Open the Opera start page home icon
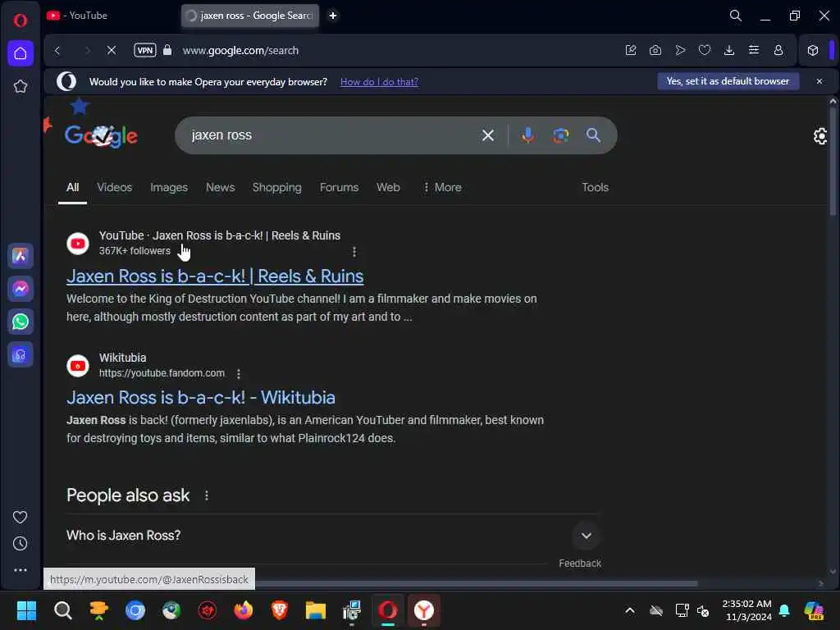Image resolution: width=840 pixels, height=630 pixels. (21, 53)
